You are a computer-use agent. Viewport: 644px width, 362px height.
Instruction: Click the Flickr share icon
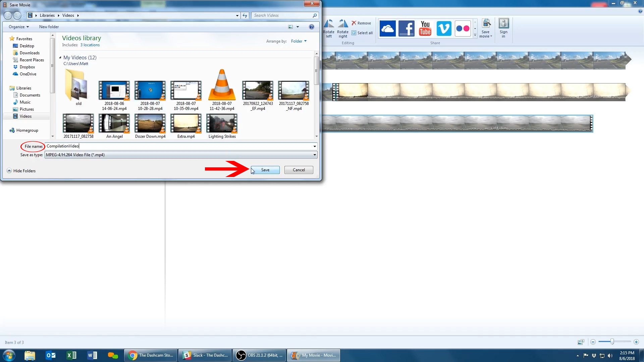(x=463, y=28)
